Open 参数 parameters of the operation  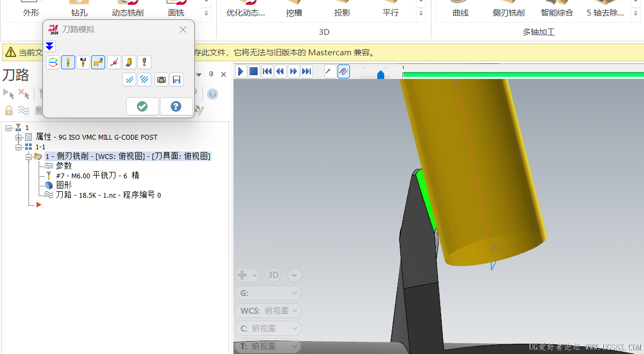(63, 166)
